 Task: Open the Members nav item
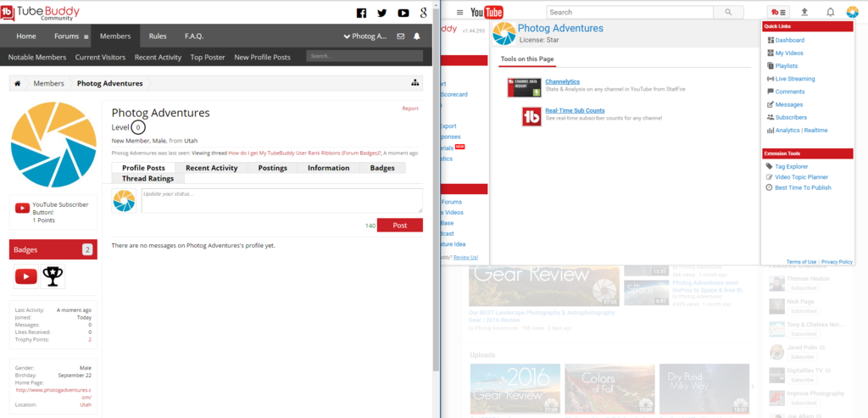115,36
